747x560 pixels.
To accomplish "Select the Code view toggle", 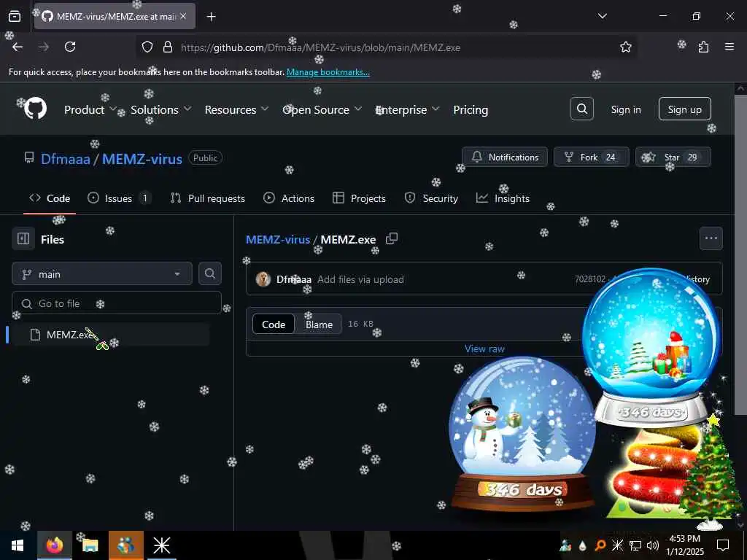I will click(274, 324).
